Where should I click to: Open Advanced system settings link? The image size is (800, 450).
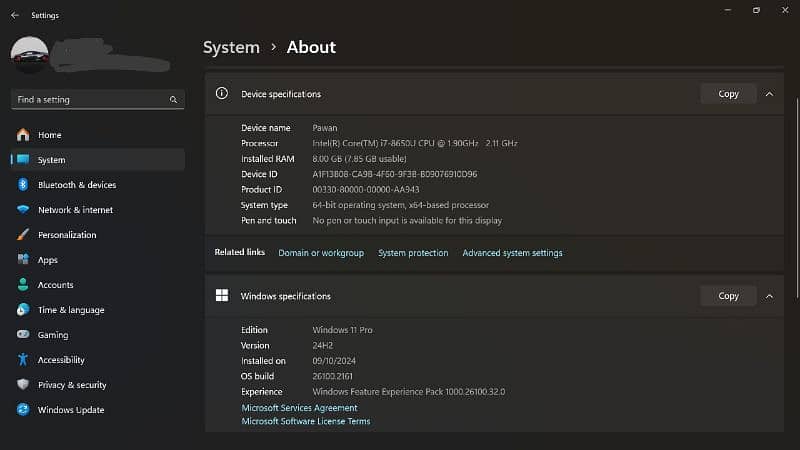pyautogui.click(x=512, y=253)
